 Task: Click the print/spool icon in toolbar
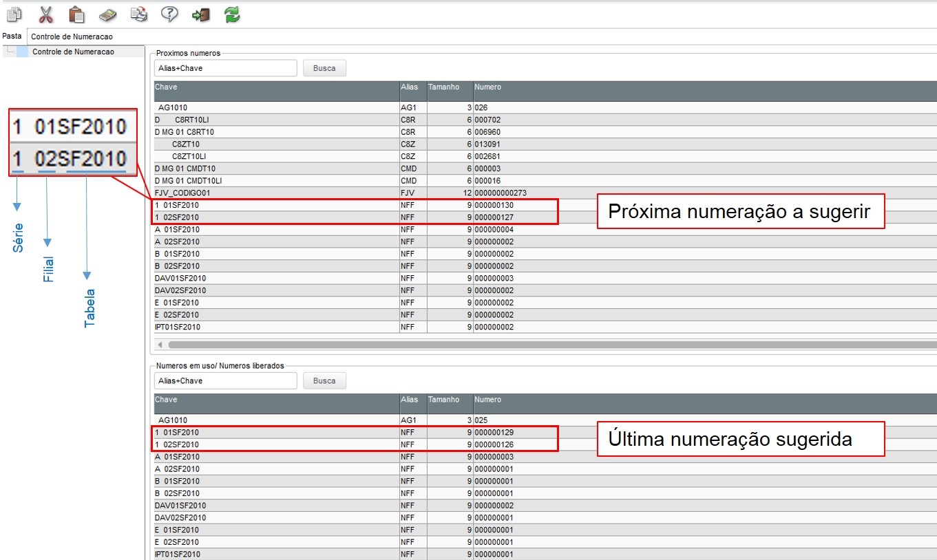138,14
